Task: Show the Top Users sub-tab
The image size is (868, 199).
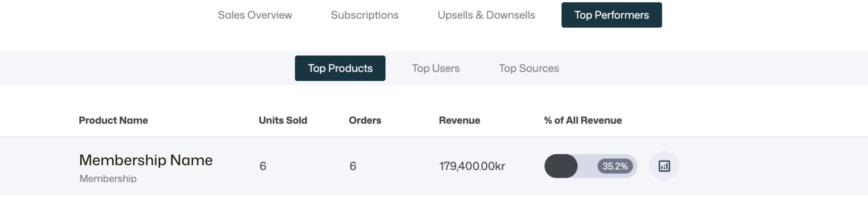Action: pos(435,68)
